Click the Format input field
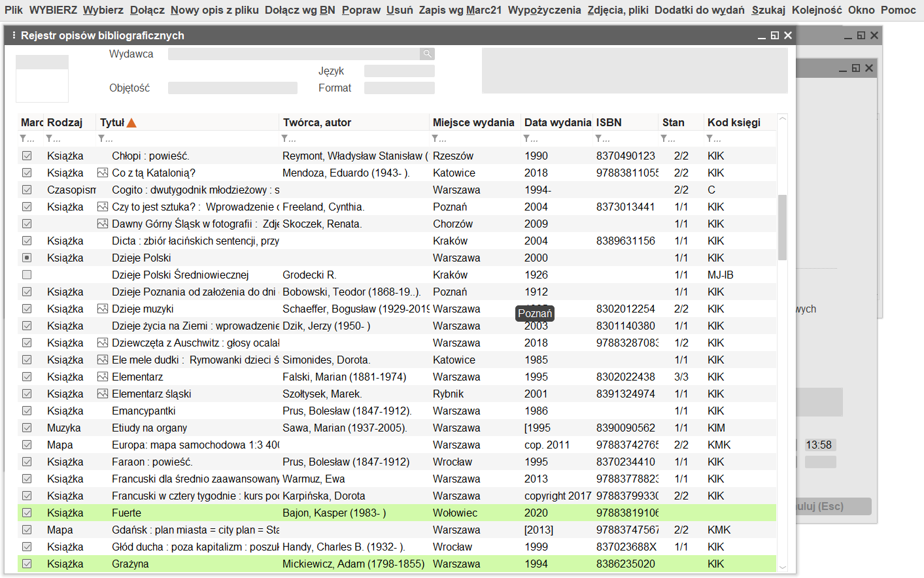 400,88
